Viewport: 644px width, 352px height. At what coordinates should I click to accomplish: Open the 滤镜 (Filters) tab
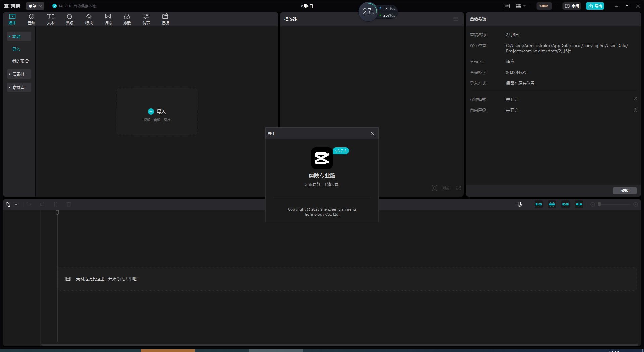(127, 19)
